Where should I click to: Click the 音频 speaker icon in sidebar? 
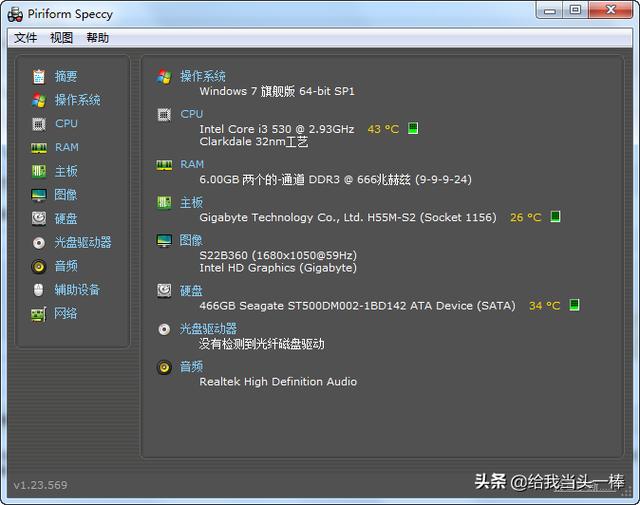(39, 266)
